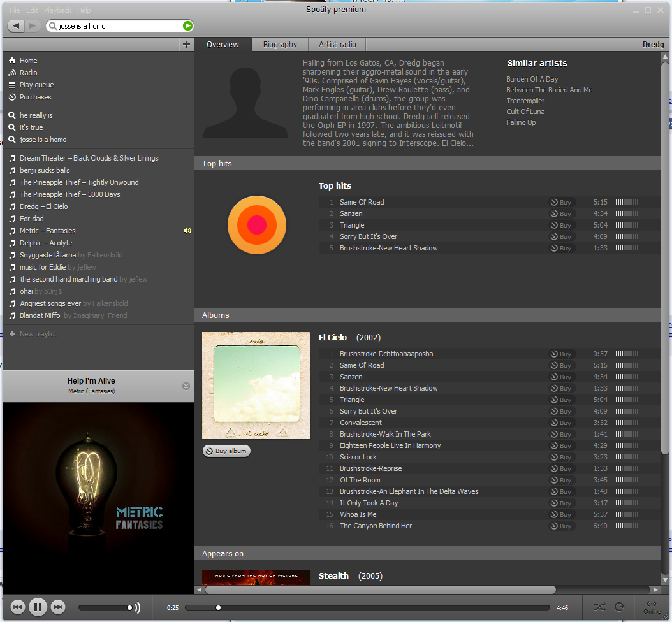Click the vertical scrollbar up arrow
This screenshot has width=672, height=622.
click(x=665, y=56)
